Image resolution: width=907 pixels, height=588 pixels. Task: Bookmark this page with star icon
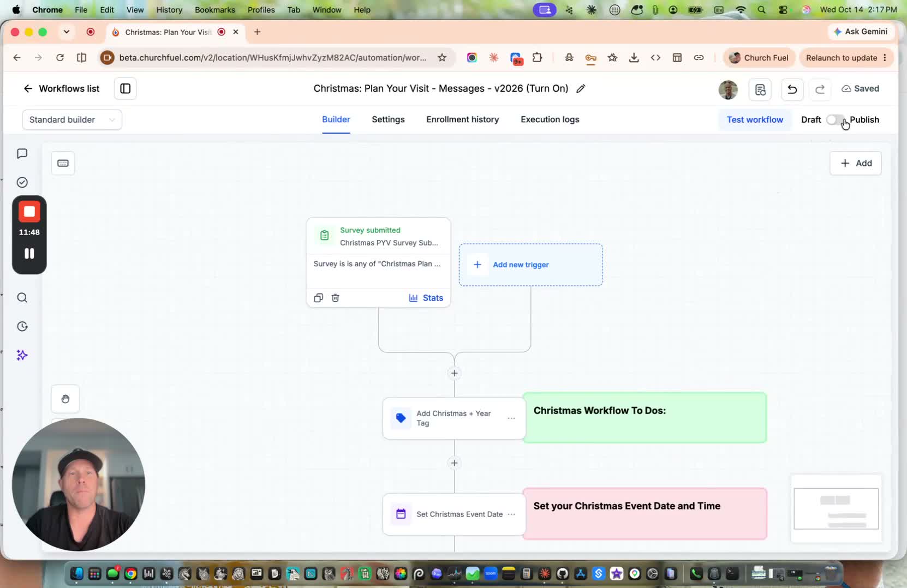click(x=442, y=58)
